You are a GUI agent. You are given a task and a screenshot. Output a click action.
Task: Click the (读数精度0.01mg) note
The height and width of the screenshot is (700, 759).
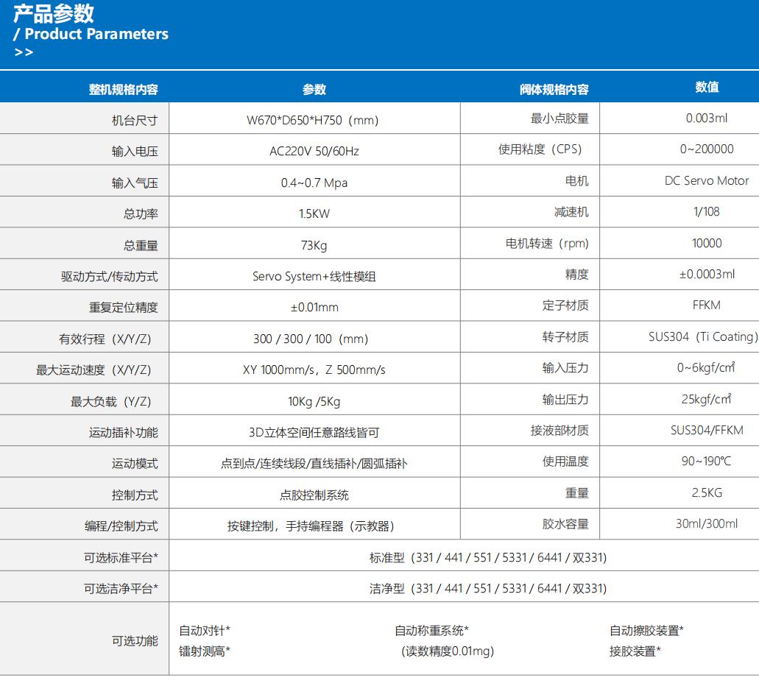tap(448, 651)
